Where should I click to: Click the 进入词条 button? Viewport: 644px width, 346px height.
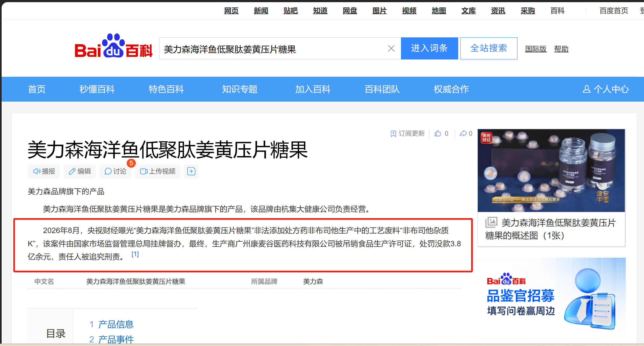(x=429, y=48)
